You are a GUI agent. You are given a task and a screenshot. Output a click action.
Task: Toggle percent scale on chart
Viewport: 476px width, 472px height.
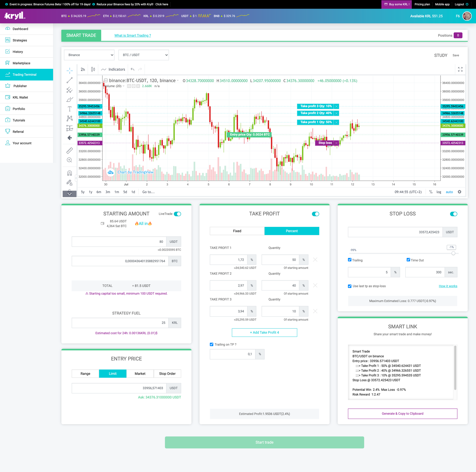click(431, 192)
